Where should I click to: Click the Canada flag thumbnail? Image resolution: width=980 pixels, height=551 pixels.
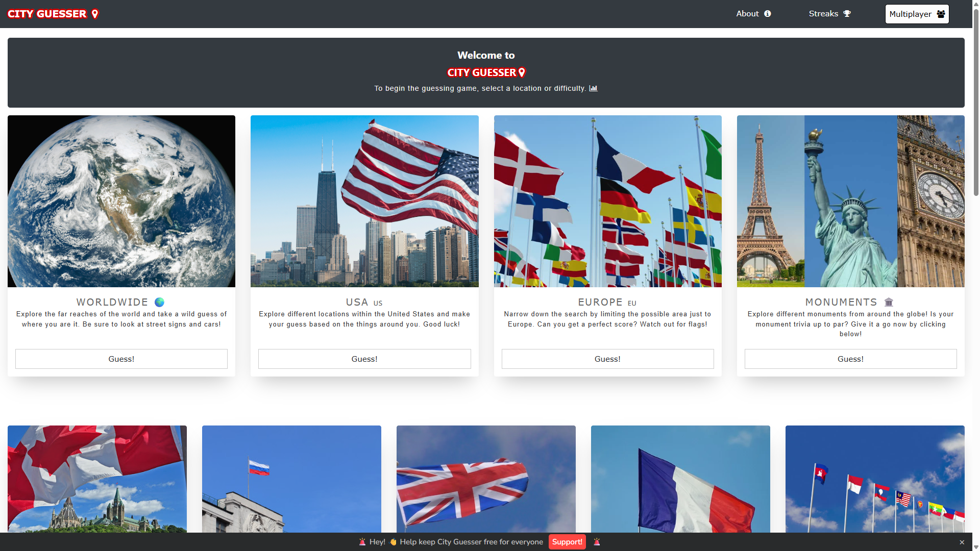97,479
